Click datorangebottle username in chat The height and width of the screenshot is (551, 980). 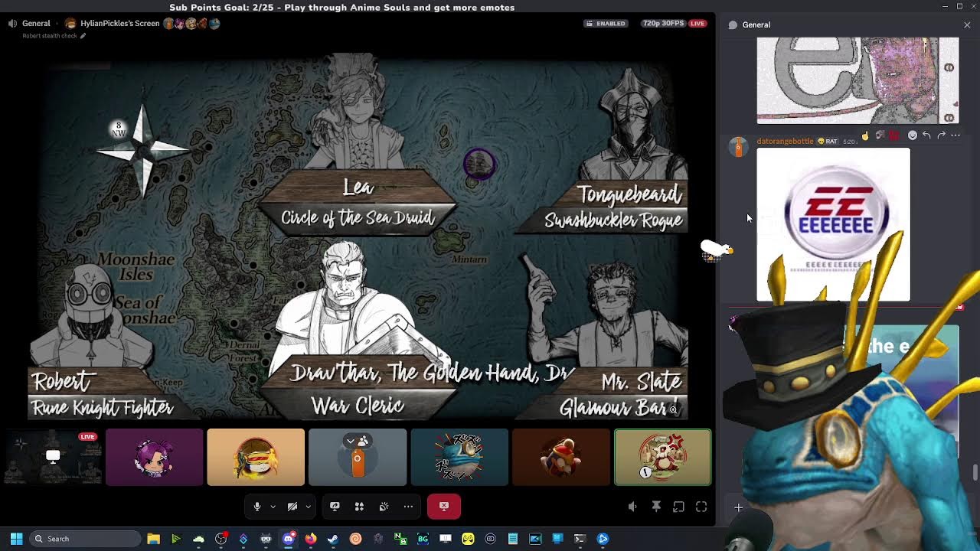(x=785, y=142)
